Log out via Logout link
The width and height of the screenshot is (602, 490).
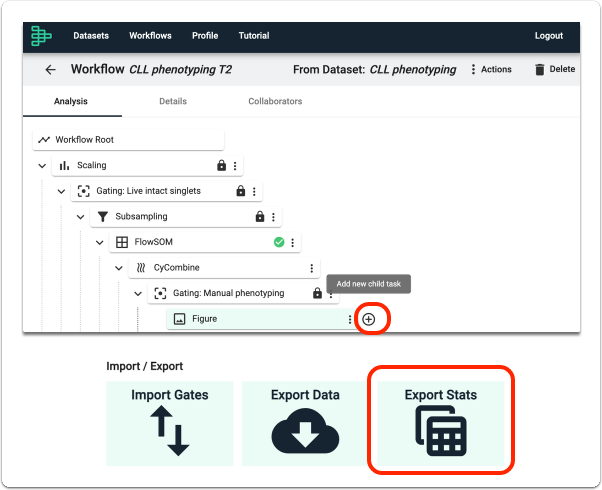click(549, 36)
